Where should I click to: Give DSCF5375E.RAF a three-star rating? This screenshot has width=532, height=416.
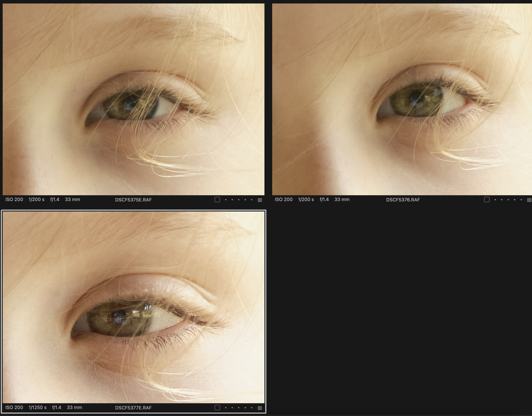239,200
